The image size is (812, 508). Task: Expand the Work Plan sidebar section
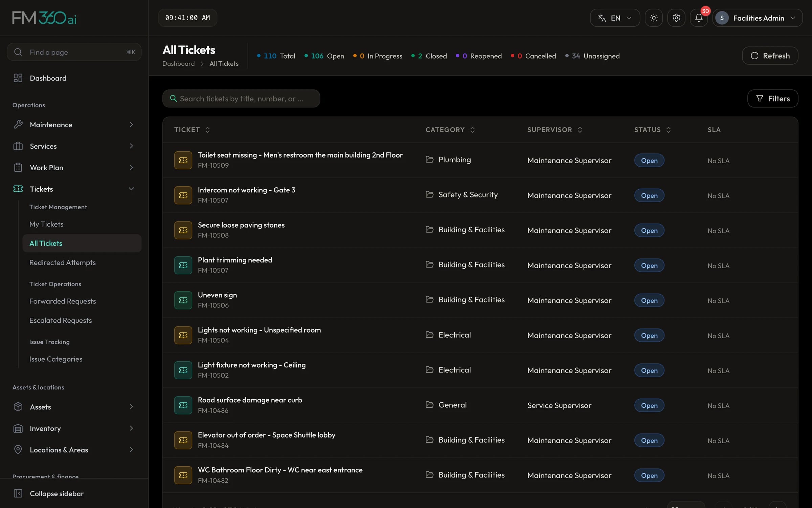(x=74, y=168)
